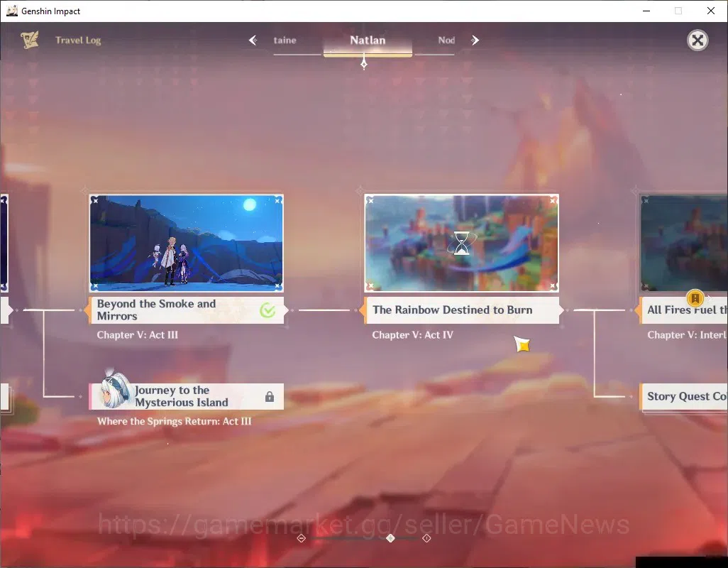
Task: Select the Natlan region tab
Action: [368, 40]
